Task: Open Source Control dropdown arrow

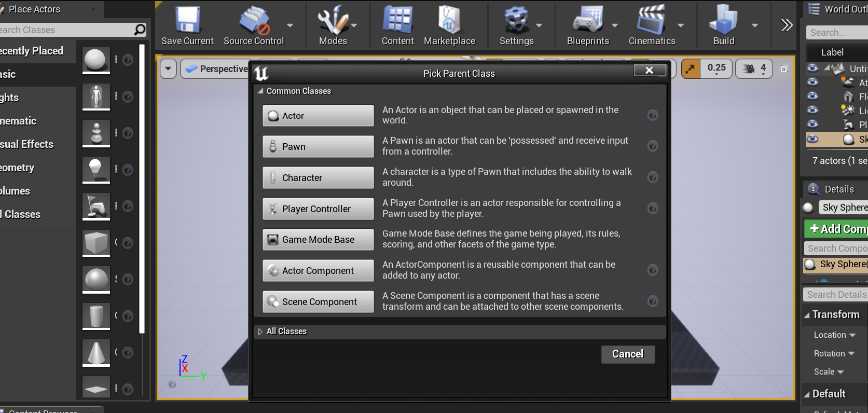Action: (x=290, y=25)
